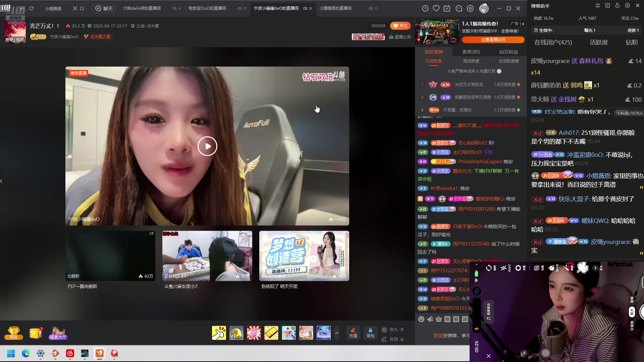Open the 斗鱼川麻女团小7 thumbnail
Screen dimensions: 644x362
[207, 256]
